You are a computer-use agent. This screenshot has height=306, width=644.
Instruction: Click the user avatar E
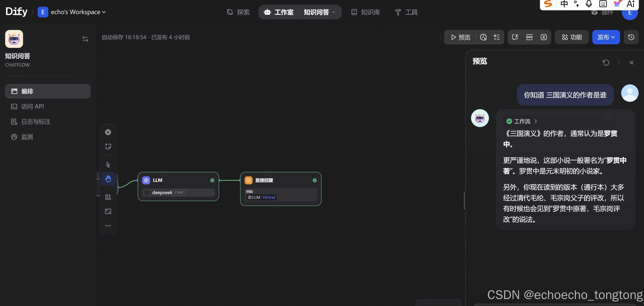(629, 13)
